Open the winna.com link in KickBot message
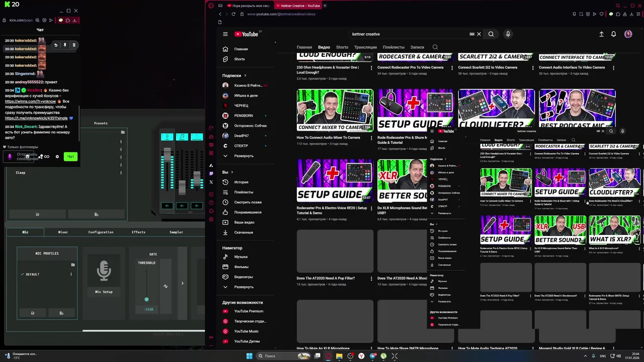Image resolution: width=644 pixels, height=362 pixels. coord(30,102)
